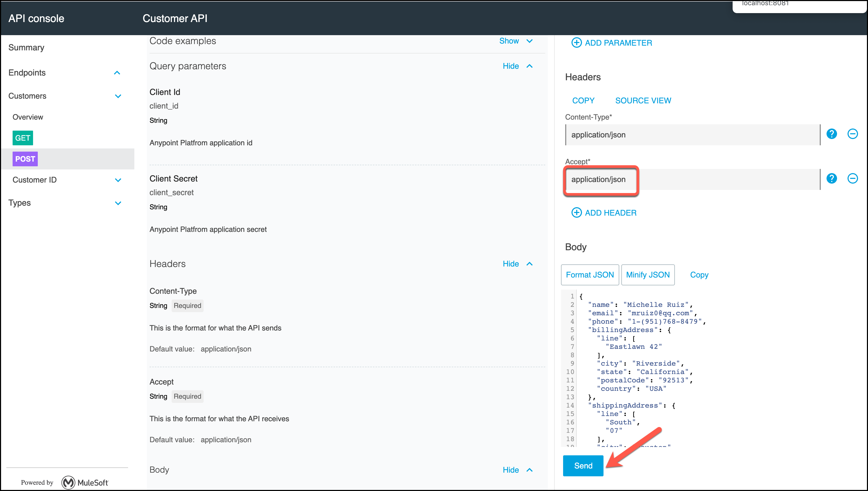The height and width of the screenshot is (491, 868).
Task: Copy the request body JSON
Action: pyautogui.click(x=699, y=275)
